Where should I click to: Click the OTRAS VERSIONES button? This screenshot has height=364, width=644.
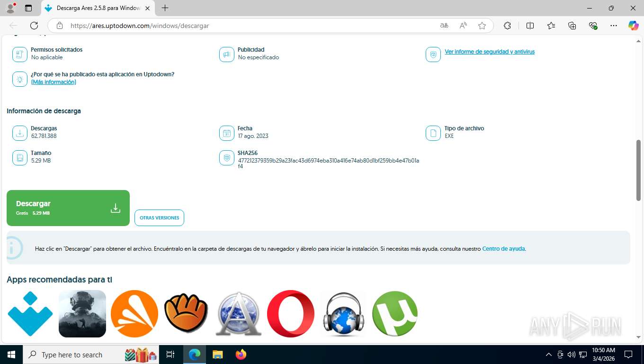(159, 218)
